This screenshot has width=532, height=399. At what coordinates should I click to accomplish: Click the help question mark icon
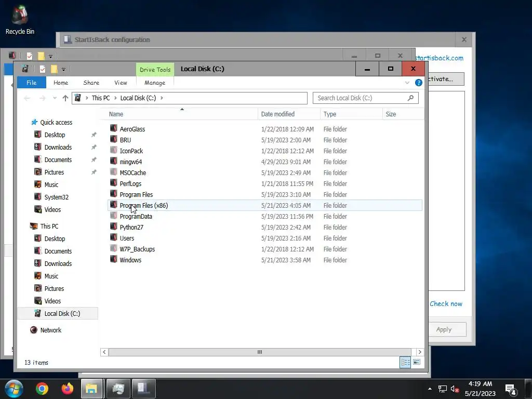(419, 83)
